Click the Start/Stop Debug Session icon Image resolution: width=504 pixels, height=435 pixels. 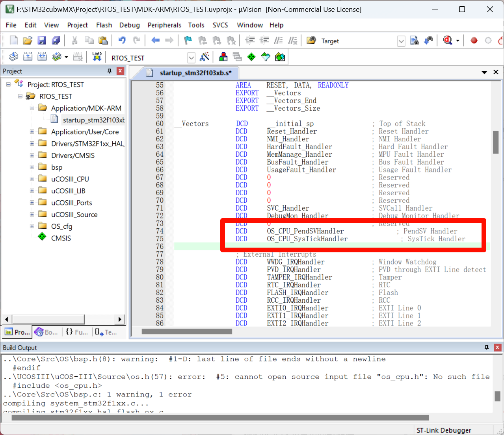[448, 41]
